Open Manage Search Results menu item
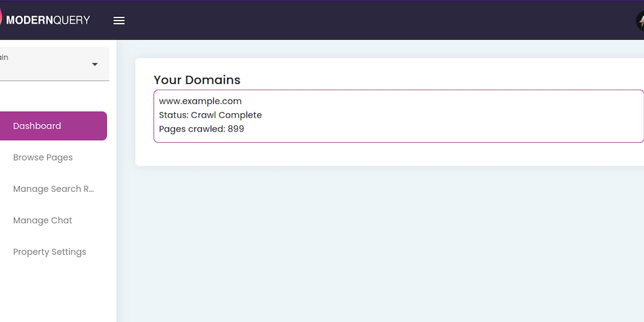 tap(53, 189)
